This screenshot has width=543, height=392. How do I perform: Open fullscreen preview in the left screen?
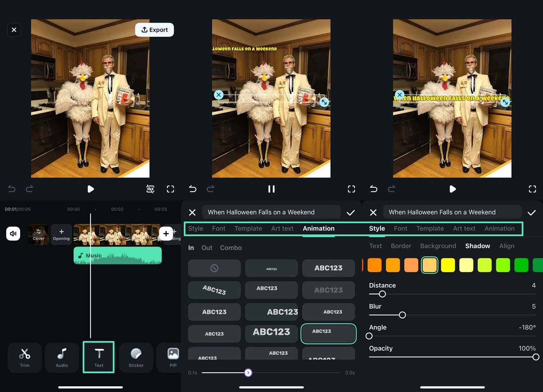point(170,189)
